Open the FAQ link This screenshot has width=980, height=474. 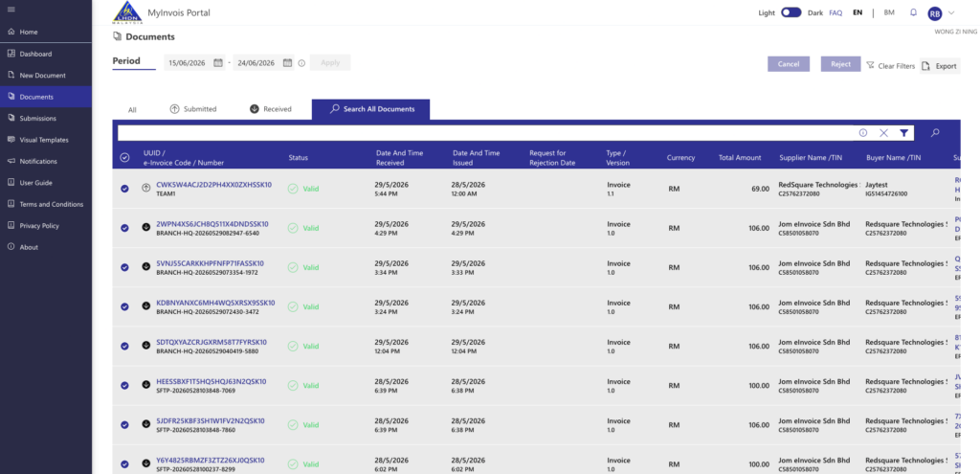[835, 12]
